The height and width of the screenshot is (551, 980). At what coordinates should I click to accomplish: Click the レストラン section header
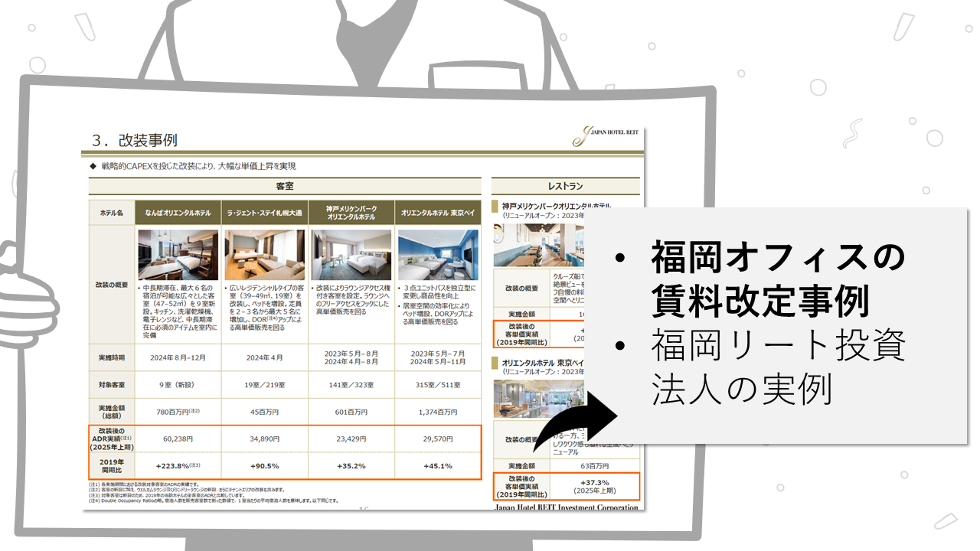(x=565, y=186)
